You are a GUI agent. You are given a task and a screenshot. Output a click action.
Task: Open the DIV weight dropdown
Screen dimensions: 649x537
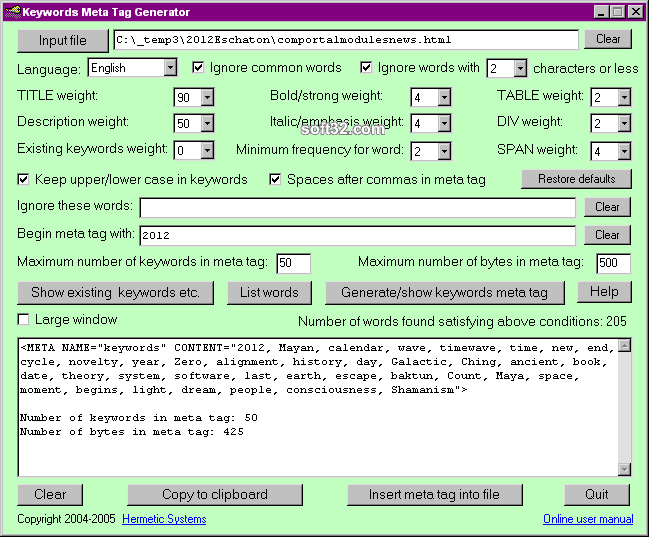624,123
